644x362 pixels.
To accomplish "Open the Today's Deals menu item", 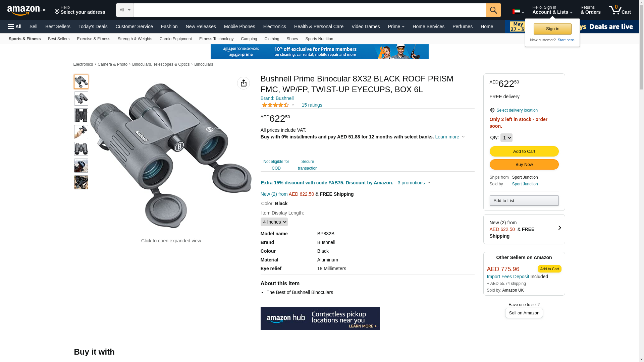I will [93, 26].
